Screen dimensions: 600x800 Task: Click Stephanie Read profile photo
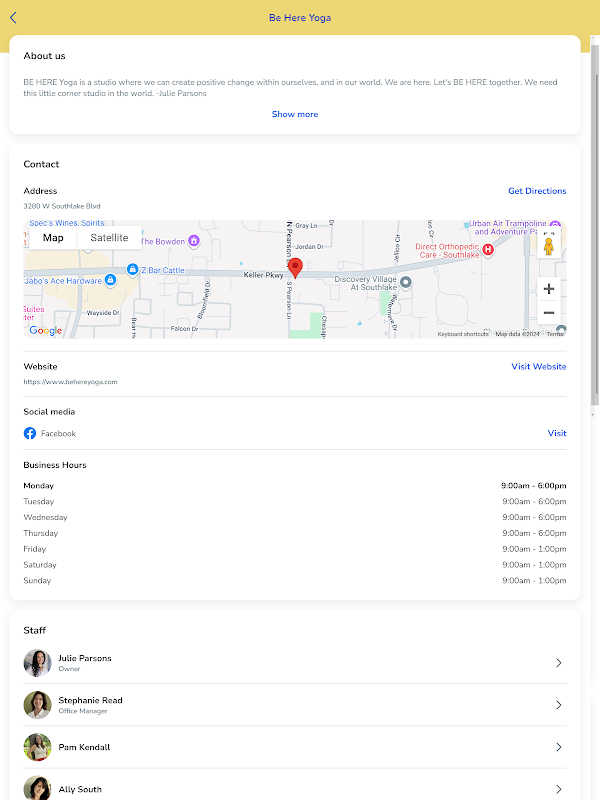coord(37,705)
